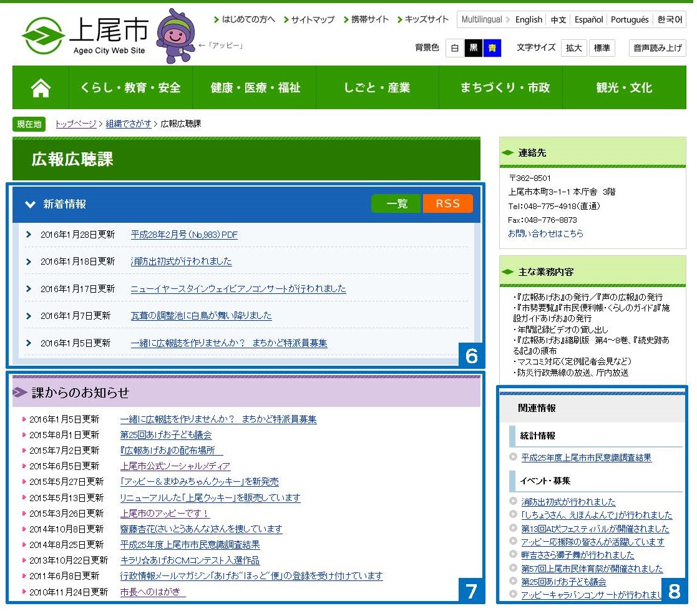Open お問い合わせはこちら contact link
Image resolution: width=697 pixels, height=616 pixels.
coord(545,233)
